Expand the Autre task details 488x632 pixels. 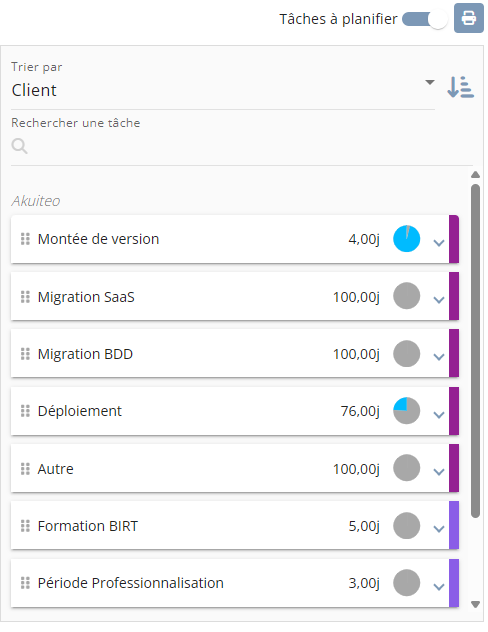[x=438, y=472]
